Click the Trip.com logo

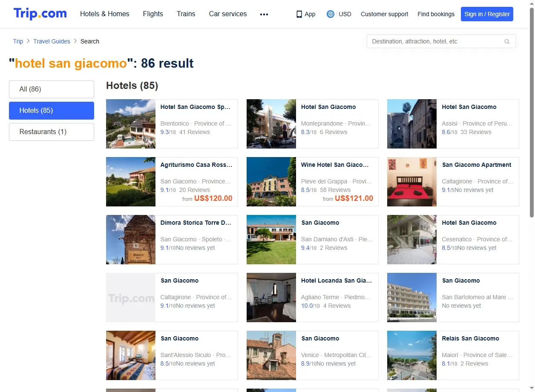point(40,14)
